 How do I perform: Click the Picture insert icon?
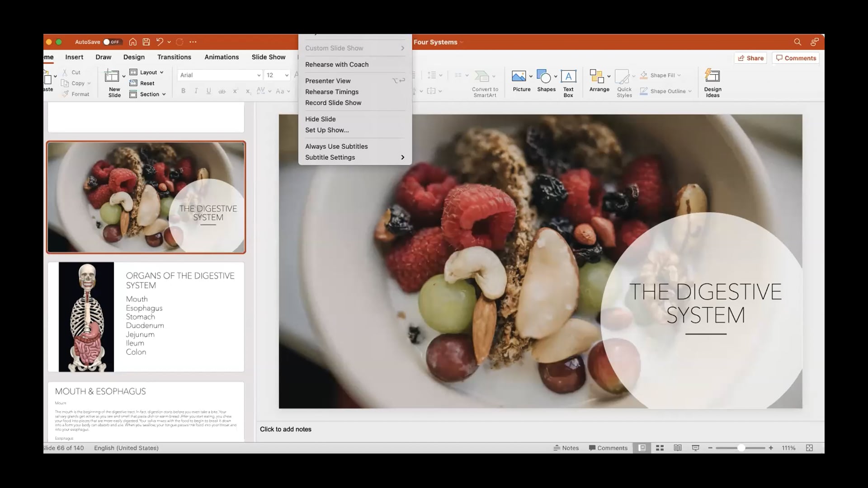tap(519, 76)
